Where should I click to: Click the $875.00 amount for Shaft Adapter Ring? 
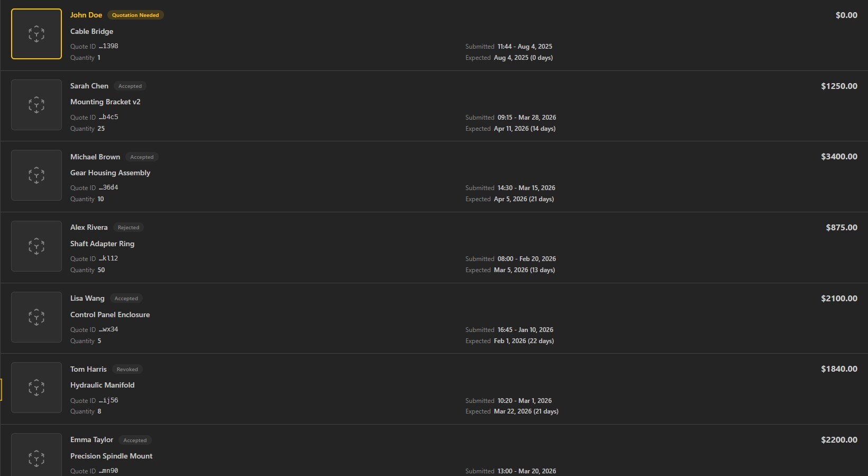(842, 227)
